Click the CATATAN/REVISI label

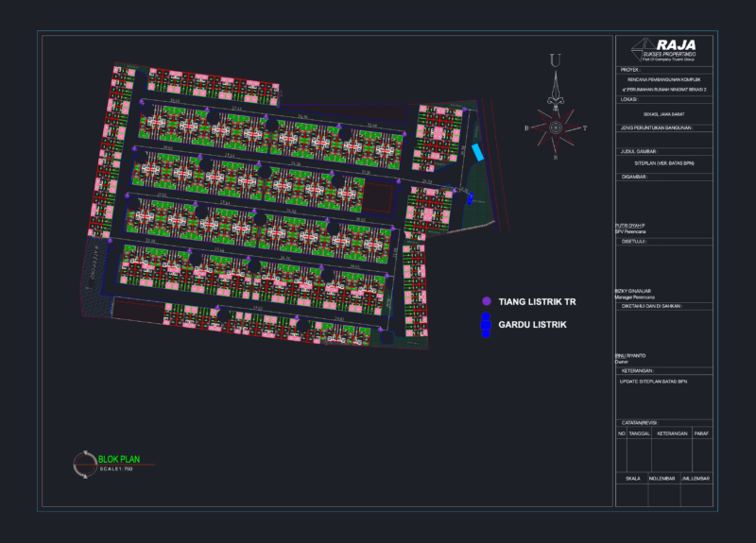[x=640, y=423]
